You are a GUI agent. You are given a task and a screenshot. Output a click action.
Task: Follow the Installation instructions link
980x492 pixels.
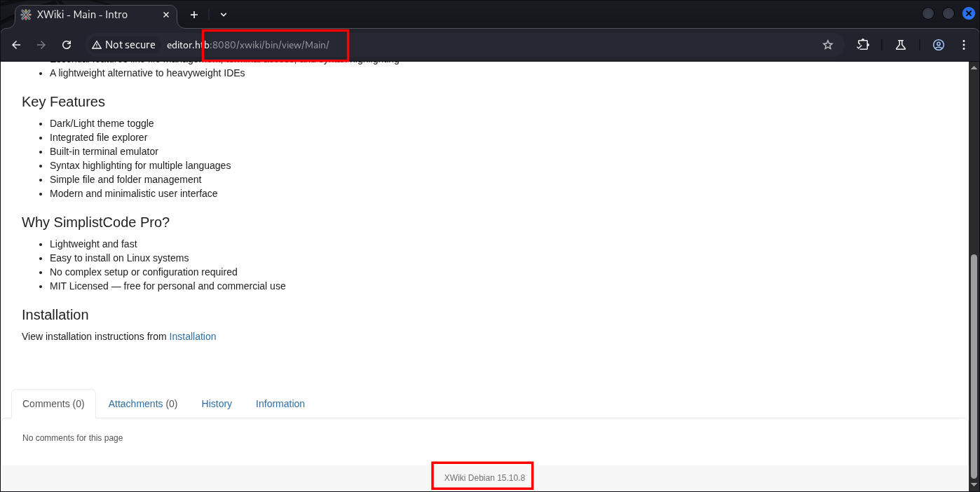[193, 336]
